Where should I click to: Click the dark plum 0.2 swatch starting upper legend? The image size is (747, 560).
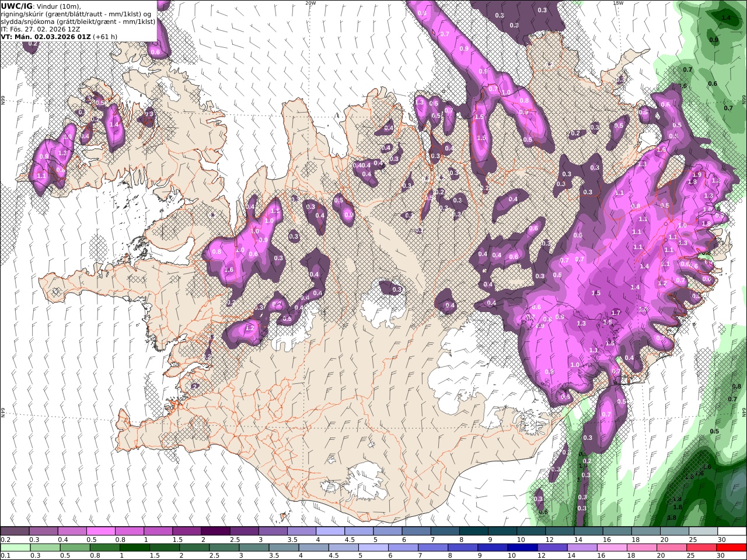[x=15, y=531]
